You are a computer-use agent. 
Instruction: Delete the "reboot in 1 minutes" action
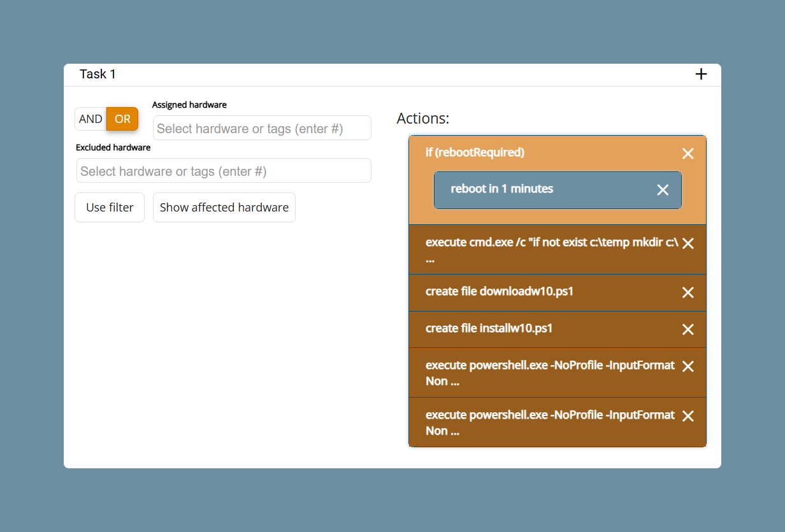(x=663, y=190)
